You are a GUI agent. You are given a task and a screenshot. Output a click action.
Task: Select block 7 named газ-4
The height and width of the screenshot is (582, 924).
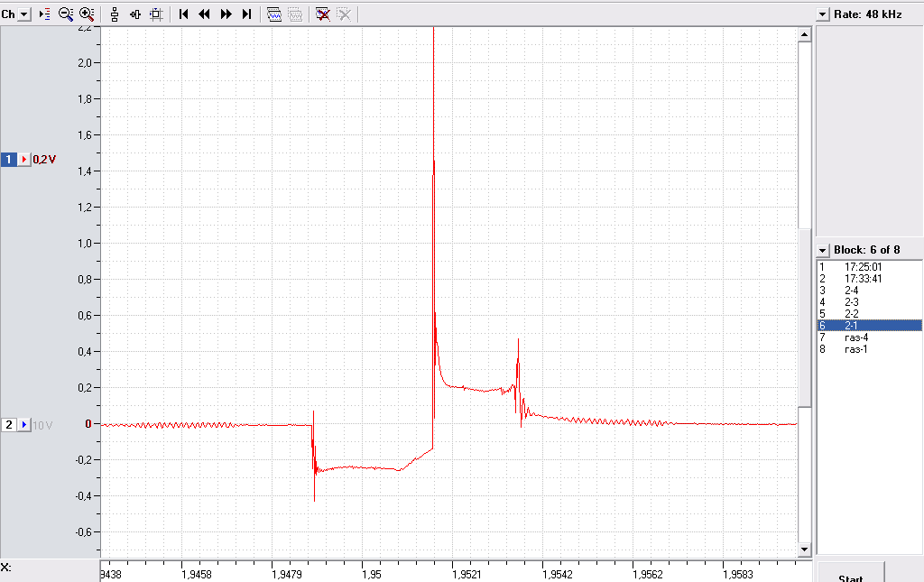tap(870, 337)
